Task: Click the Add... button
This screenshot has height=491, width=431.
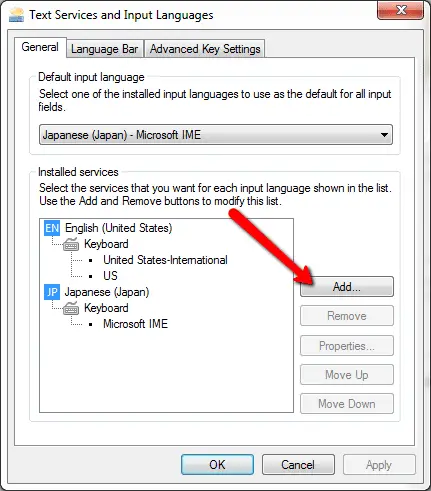Action: tap(347, 287)
